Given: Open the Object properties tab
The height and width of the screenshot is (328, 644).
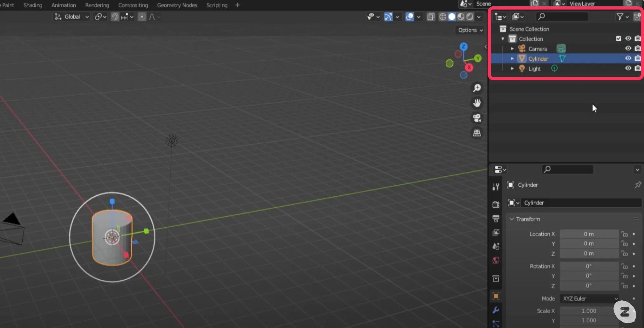Looking at the screenshot, I should (496, 296).
